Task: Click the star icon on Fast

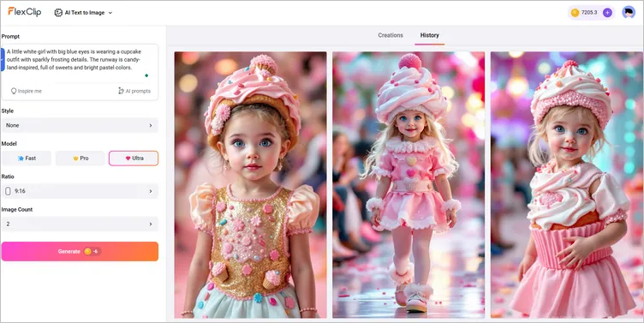Action: (21, 159)
